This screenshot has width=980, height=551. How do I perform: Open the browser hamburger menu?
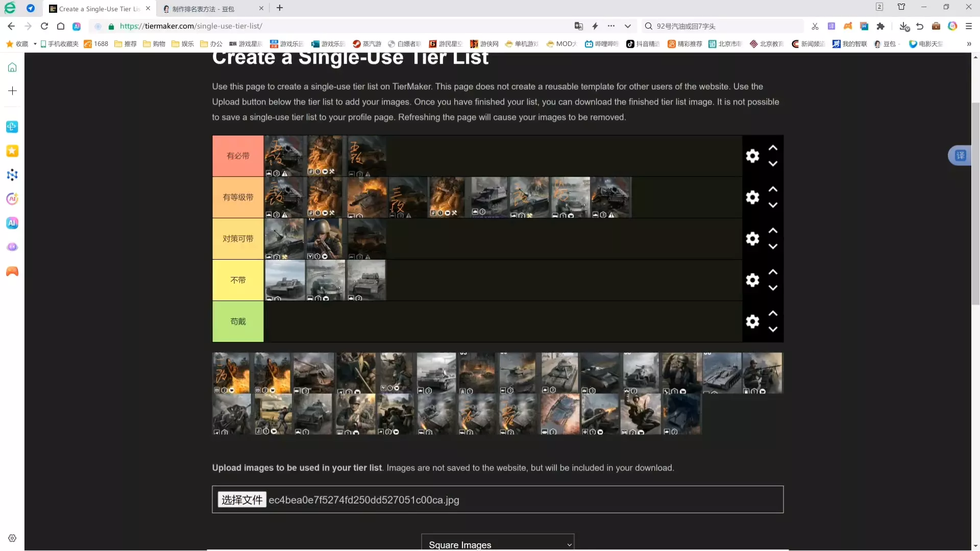pos(969,26)
